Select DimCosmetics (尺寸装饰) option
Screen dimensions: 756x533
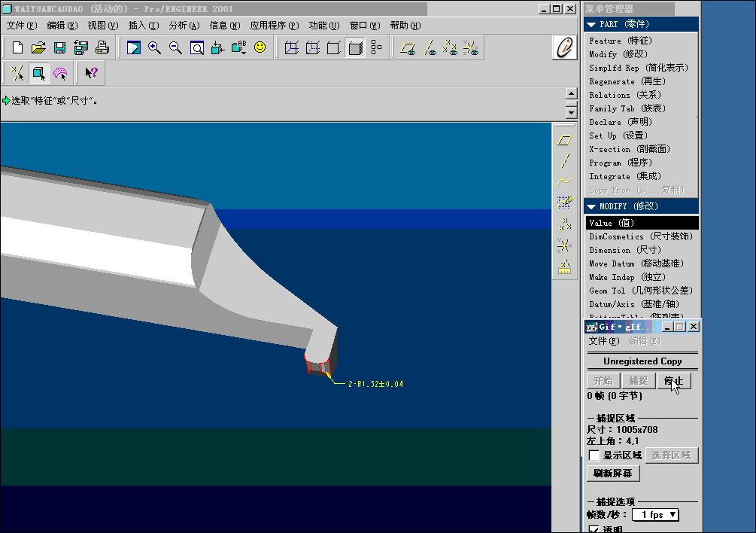642,236
